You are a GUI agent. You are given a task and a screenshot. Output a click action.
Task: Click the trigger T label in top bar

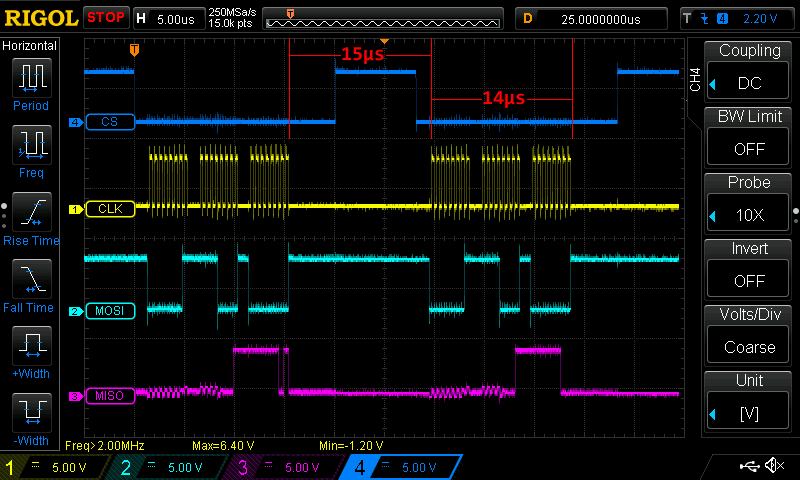click(x=687, y=19)
